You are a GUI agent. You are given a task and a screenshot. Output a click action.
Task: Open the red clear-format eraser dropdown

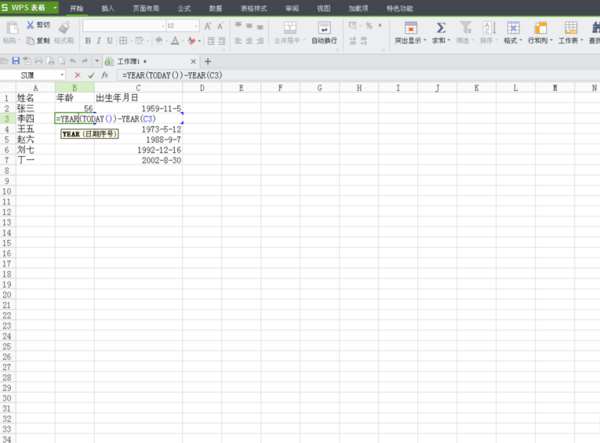click(x=199, y=41)
